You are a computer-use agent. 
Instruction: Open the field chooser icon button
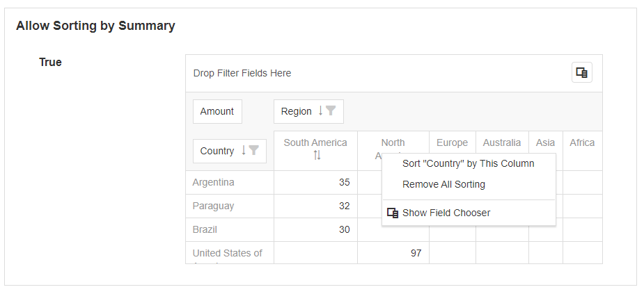tap(582, 73)
